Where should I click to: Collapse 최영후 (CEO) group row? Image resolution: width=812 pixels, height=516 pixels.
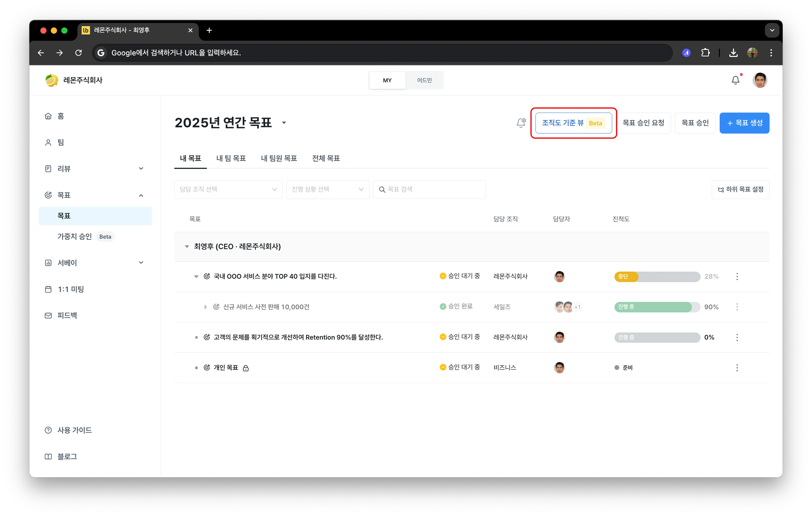(x=187, y=246)
